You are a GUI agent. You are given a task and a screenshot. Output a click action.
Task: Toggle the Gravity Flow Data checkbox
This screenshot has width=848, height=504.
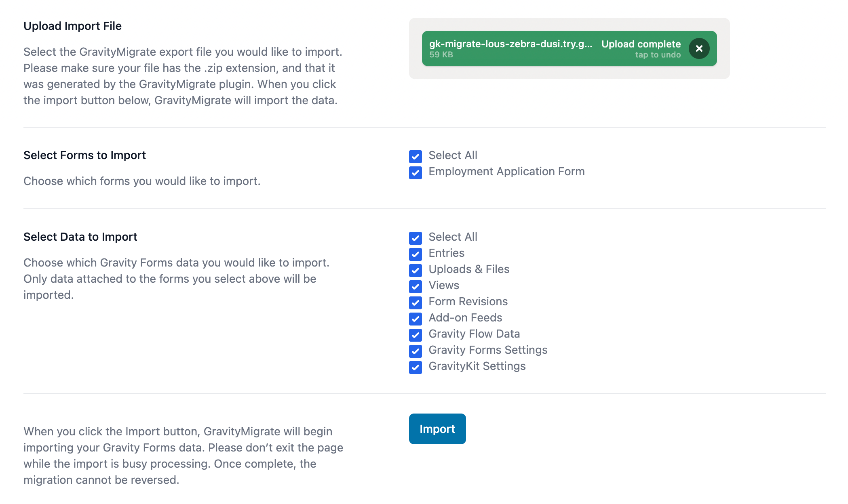415,335
